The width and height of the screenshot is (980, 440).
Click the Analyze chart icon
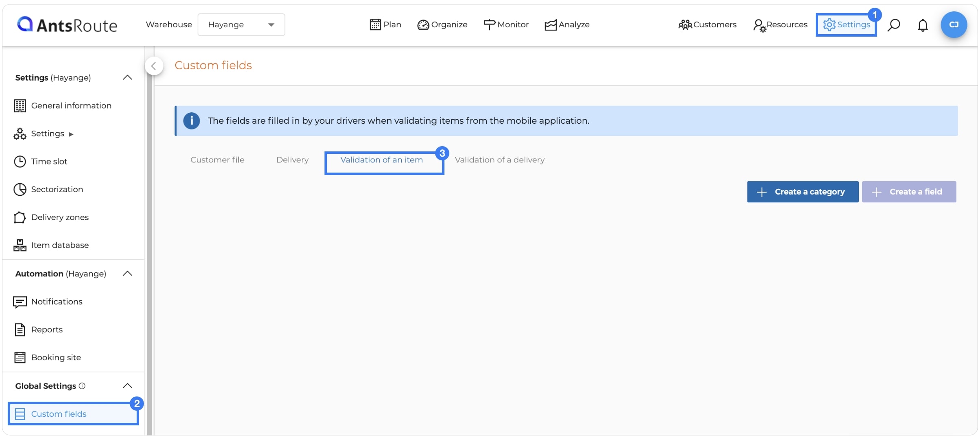click(551, 25)
